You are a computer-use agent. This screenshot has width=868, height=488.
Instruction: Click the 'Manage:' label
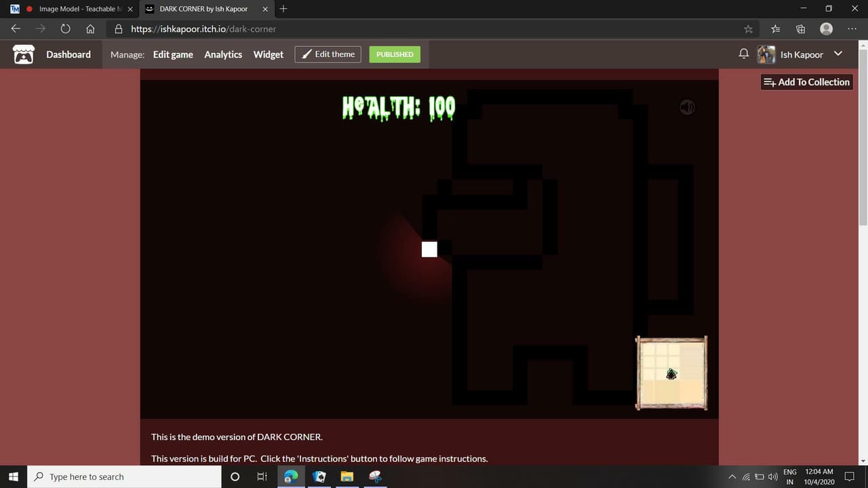127,54
